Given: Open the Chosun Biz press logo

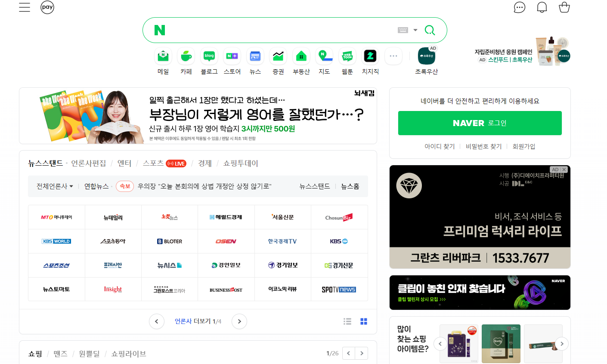Looking at the screenshot, I should point(339,217).
